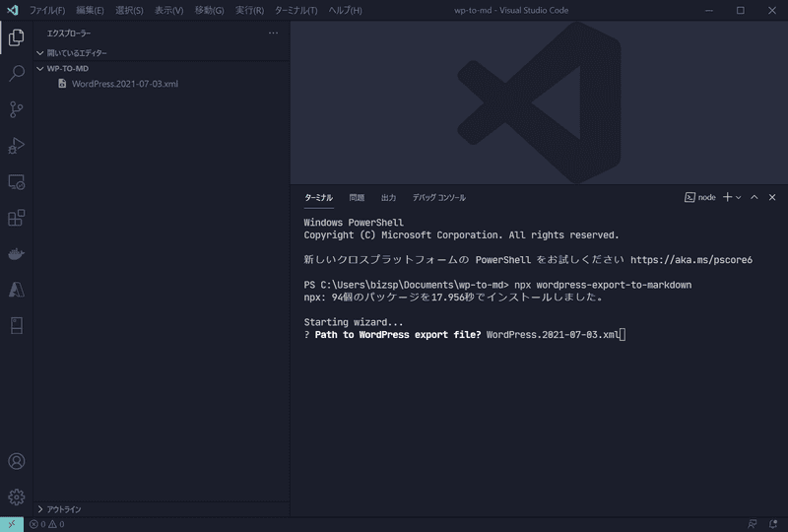The height and width of the screenshot is (532, 788).
Task: Open Run and Debug view
Action: [17, 146]
